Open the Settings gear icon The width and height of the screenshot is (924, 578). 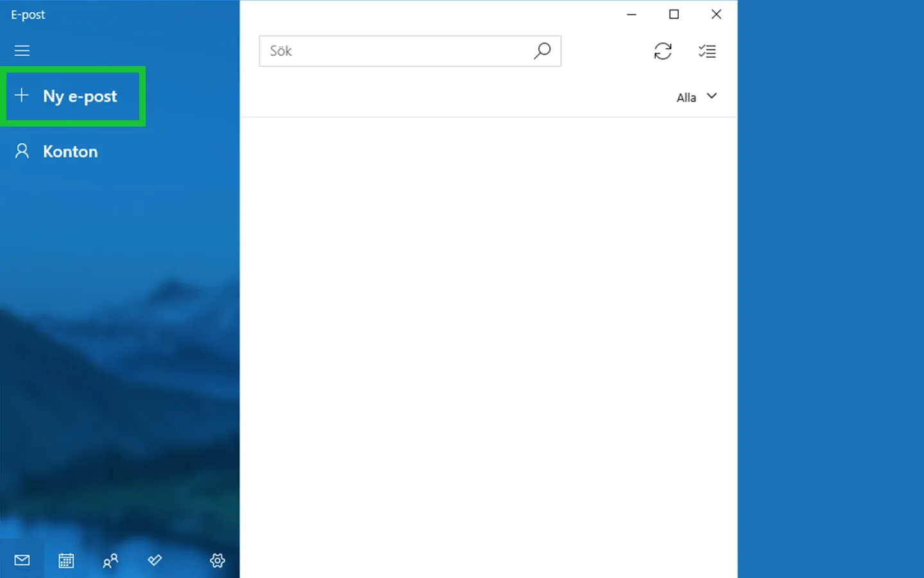218,560
